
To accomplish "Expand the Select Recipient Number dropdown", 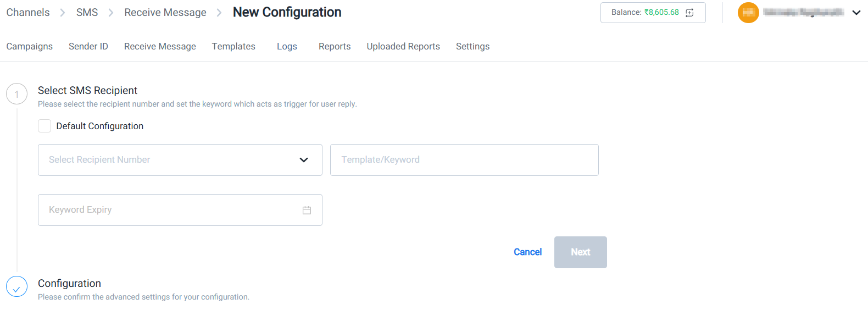I will coord(180,160).
